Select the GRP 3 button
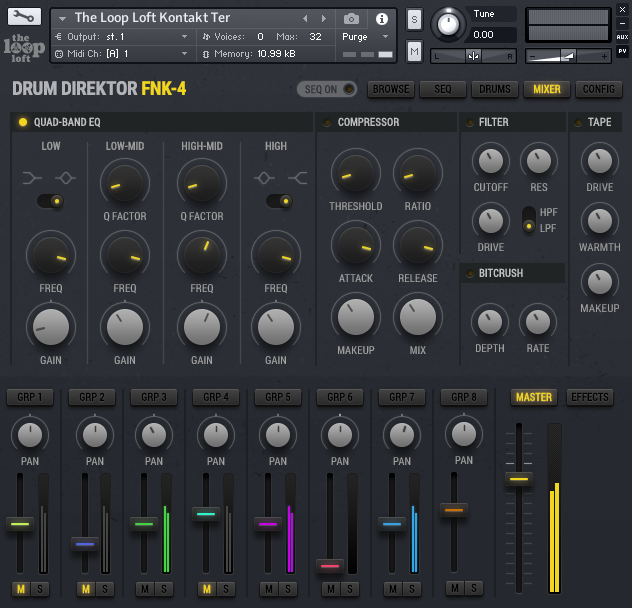The image size is (632, 608). click(x=154, y=397)
